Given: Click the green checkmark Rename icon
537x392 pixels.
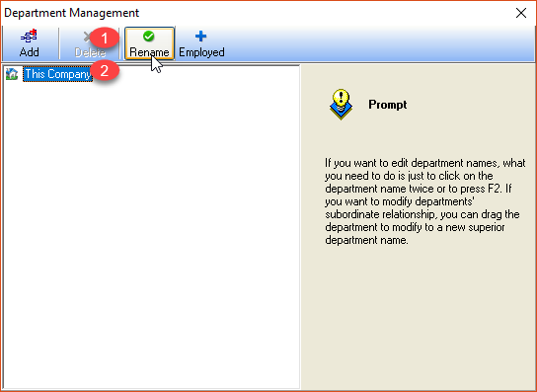Looking at the screenshot, I should pyautogui.click(x=149, y=36).
